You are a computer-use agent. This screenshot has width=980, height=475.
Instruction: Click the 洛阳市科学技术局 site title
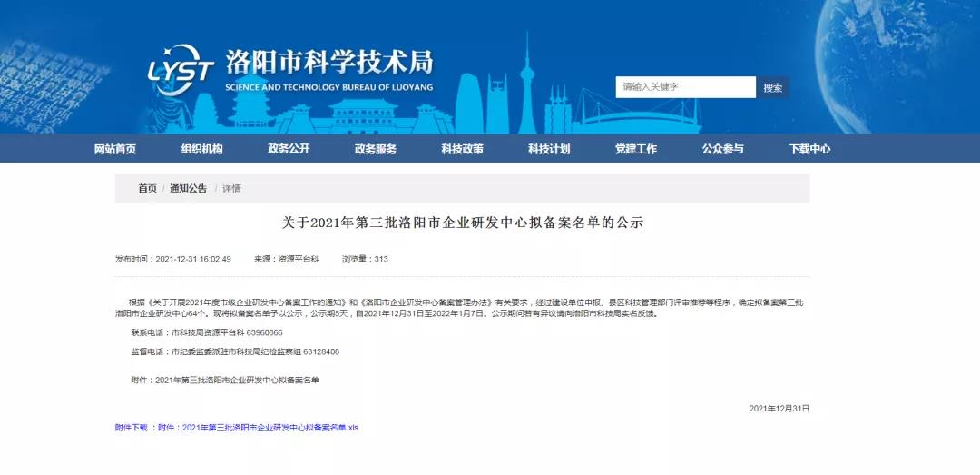tap(329, 63)
